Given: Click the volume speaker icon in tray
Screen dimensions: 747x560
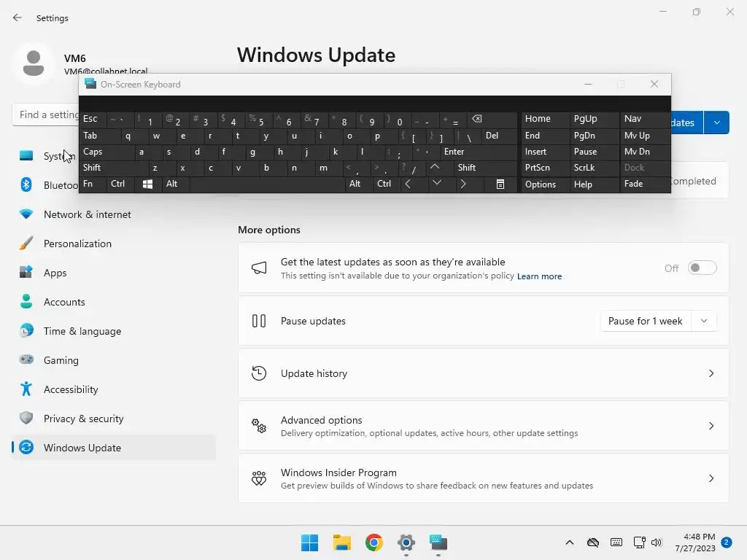Looking at the screenshot, I should click(x=657, y=542).
